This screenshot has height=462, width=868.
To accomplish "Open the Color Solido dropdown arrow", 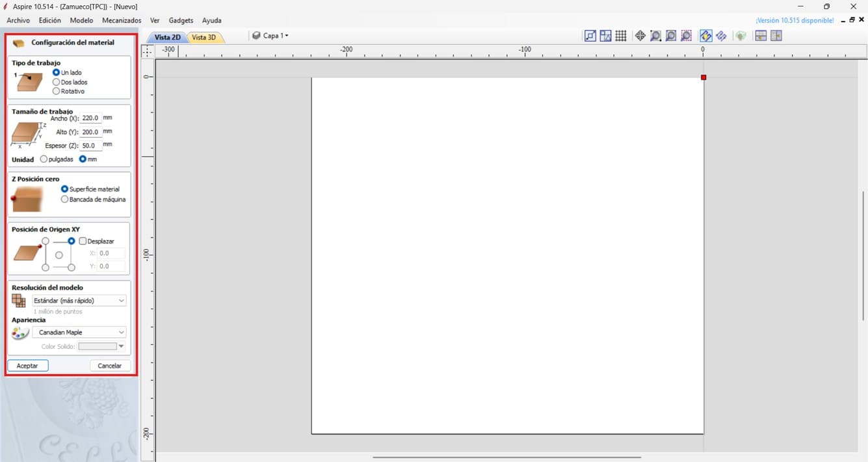I will 121,346.
